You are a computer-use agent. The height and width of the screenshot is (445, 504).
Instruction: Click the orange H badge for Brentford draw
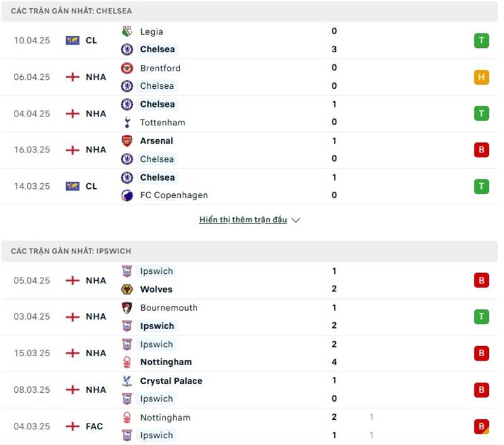pos(481,77)
